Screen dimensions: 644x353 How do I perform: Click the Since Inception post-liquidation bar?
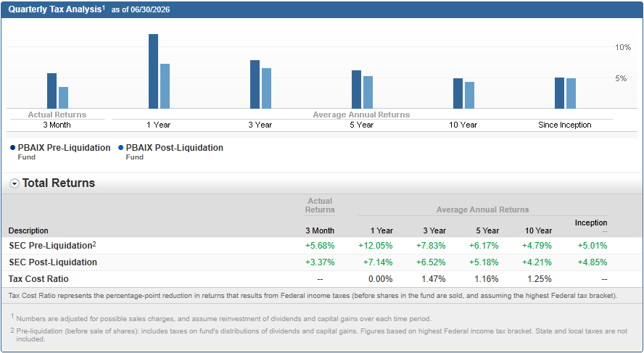click(571, 94)
